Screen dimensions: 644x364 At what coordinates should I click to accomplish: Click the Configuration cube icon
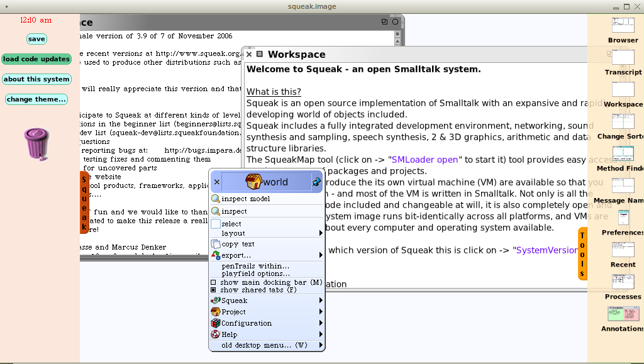(x=216, y=323)
